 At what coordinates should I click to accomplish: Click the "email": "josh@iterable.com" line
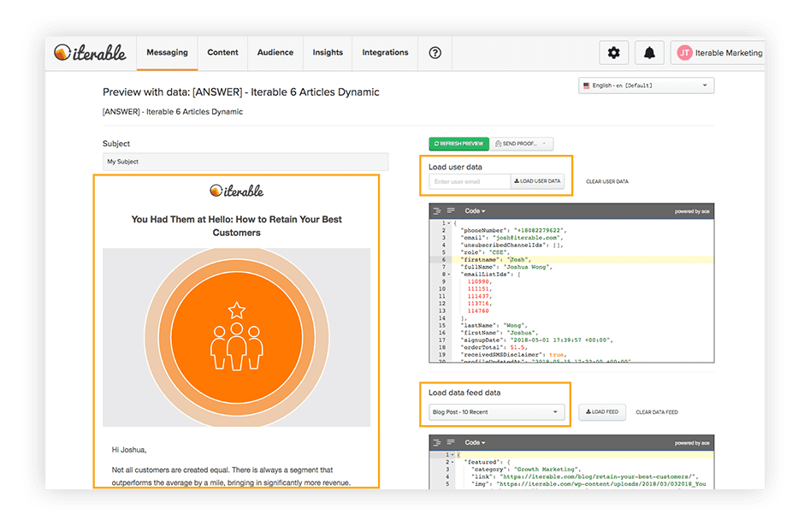pyautogui.click(x=512, y=238)
